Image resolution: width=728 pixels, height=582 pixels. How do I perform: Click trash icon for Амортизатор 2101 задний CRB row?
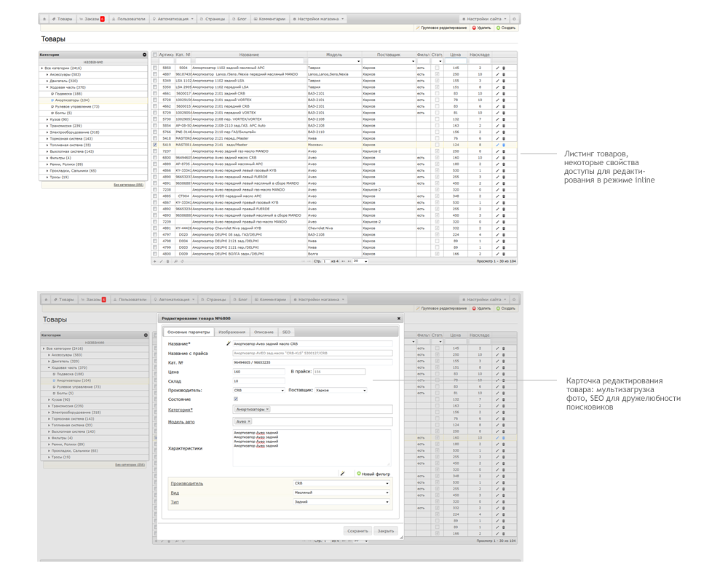(x=503, y=93)
